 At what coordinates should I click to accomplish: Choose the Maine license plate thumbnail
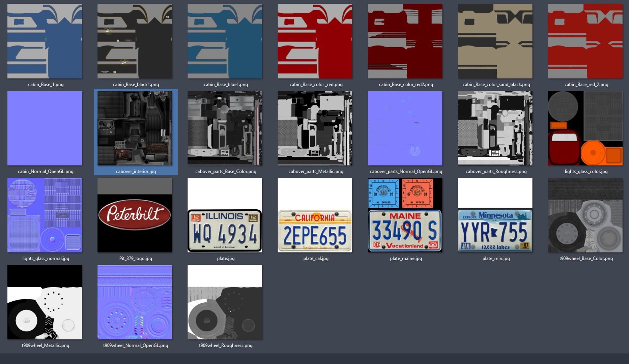(405, 215)
